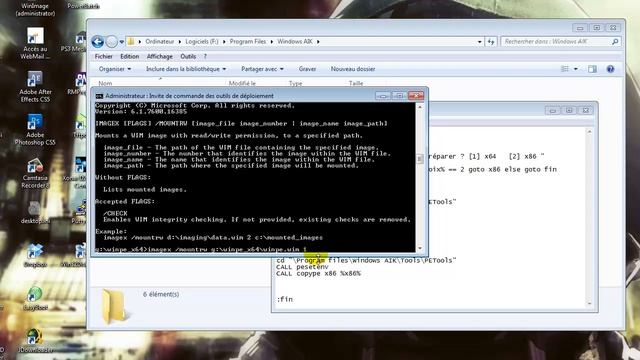Open the Organiser dropdown

tap(115, 69)
